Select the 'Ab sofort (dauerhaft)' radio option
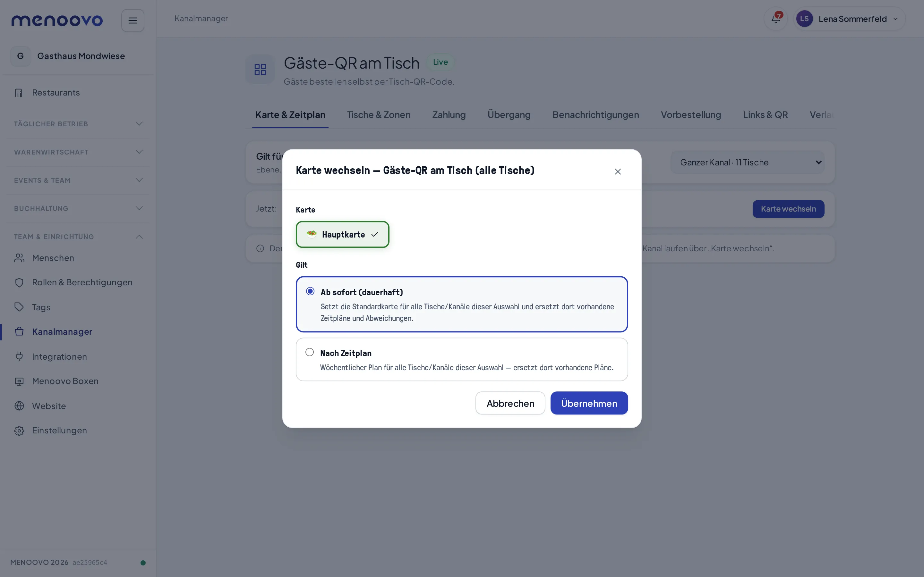Screen dimensions: 924x577 (x=310, y=292)
